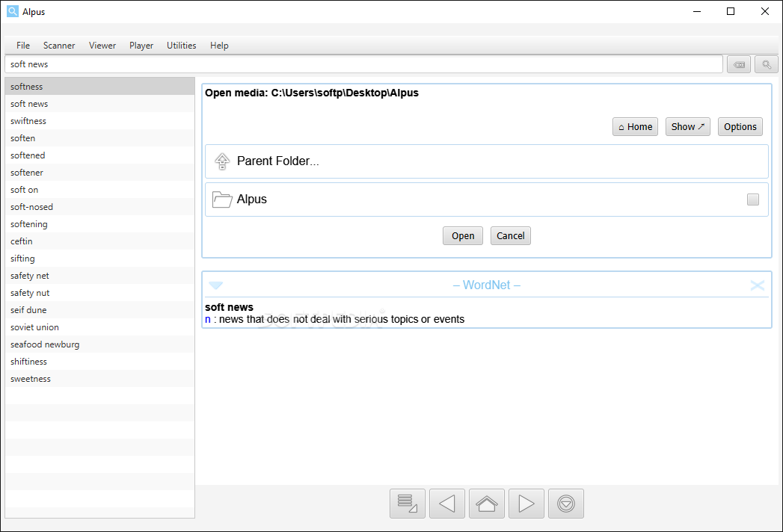The width and height of the screenshot is (783, 532).
Task: Select 'soften' in word list
Action: (100, 138)
